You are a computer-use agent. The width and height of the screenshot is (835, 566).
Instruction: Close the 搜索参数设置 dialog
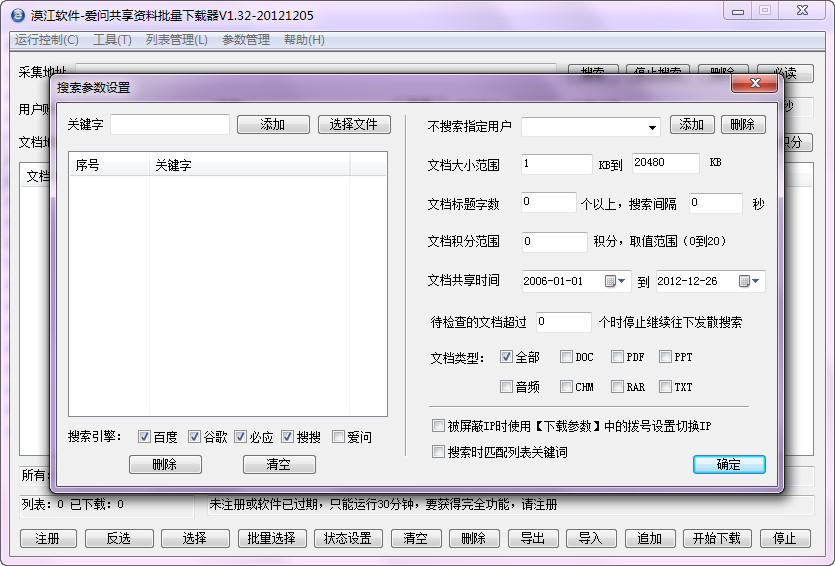click(x=754, y=83)
